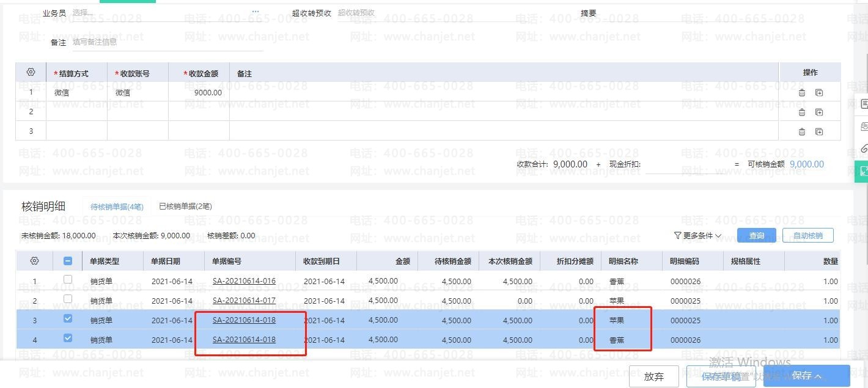Open column settings gear in payment table

pyautogui.click(x=31, y=73)
